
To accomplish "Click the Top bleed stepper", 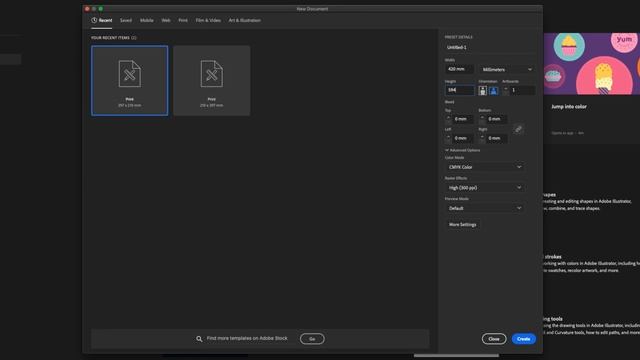I will pos(448,119).
